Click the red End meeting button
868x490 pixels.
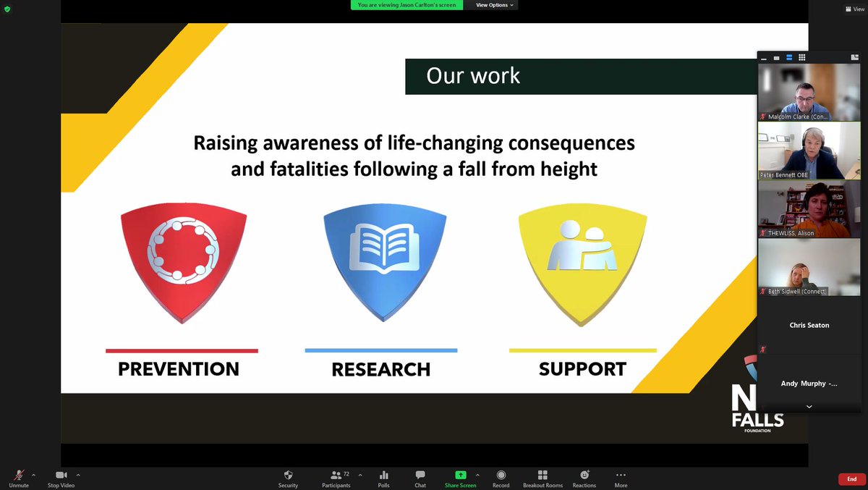851,479
